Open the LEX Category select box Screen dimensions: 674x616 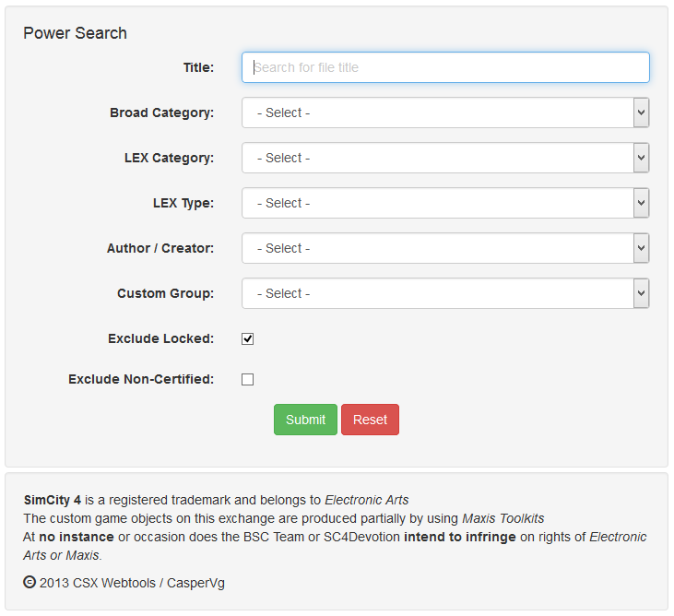pos(445,158)
